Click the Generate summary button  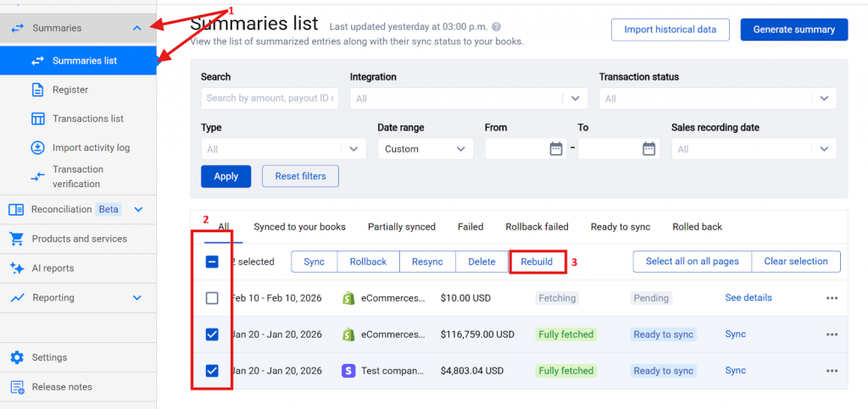(793, 30)
